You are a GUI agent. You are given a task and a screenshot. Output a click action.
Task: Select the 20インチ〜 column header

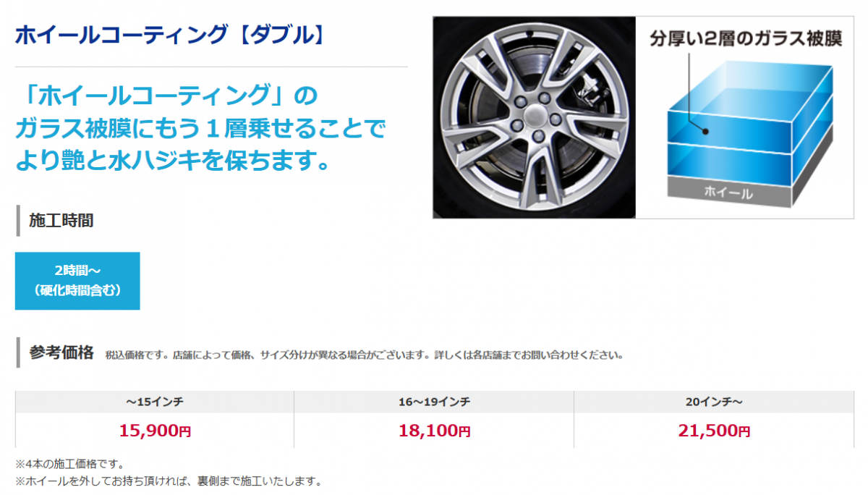coord(714,402)
